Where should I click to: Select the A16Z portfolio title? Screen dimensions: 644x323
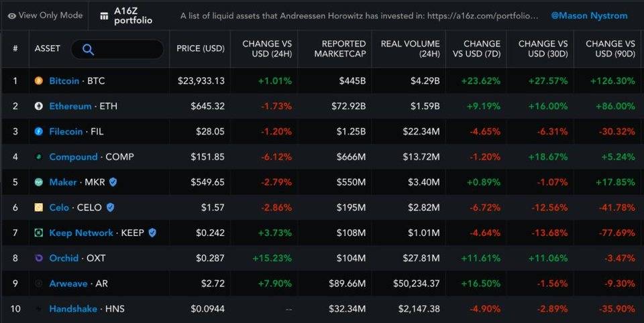133,15
